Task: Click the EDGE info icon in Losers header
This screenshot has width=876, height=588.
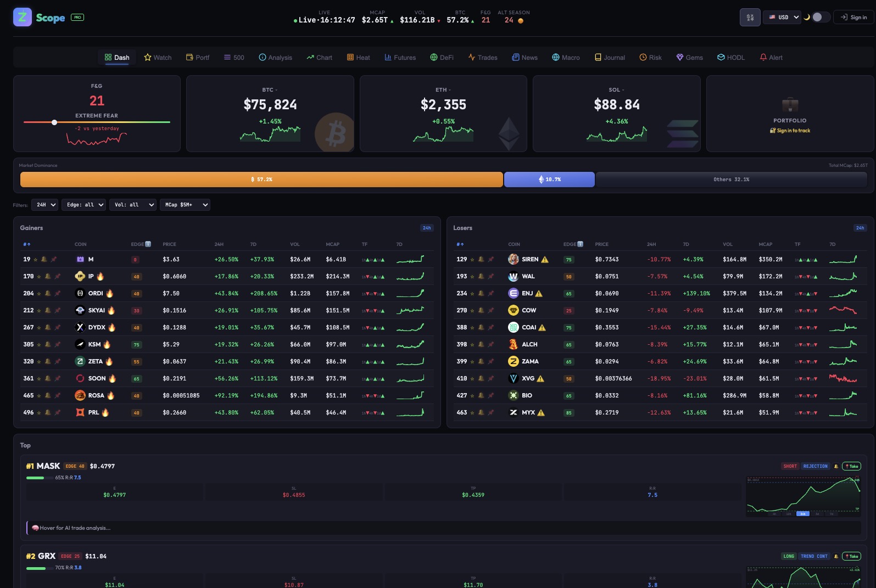Action: (x=581, y=244)
